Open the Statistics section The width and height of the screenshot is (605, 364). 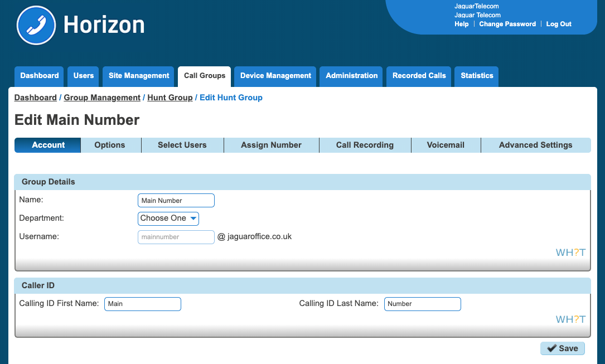click(476, 76)
